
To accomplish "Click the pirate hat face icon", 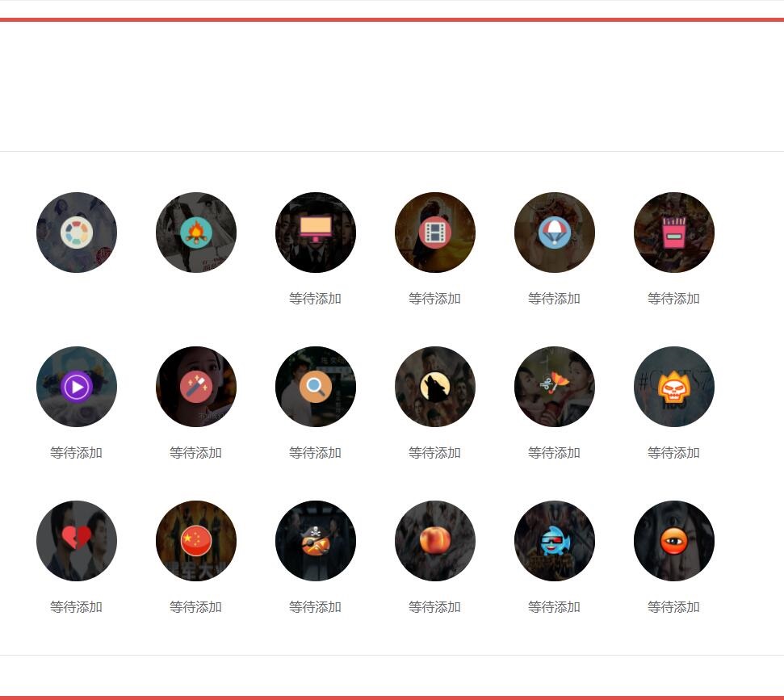I will pos(316,540).
